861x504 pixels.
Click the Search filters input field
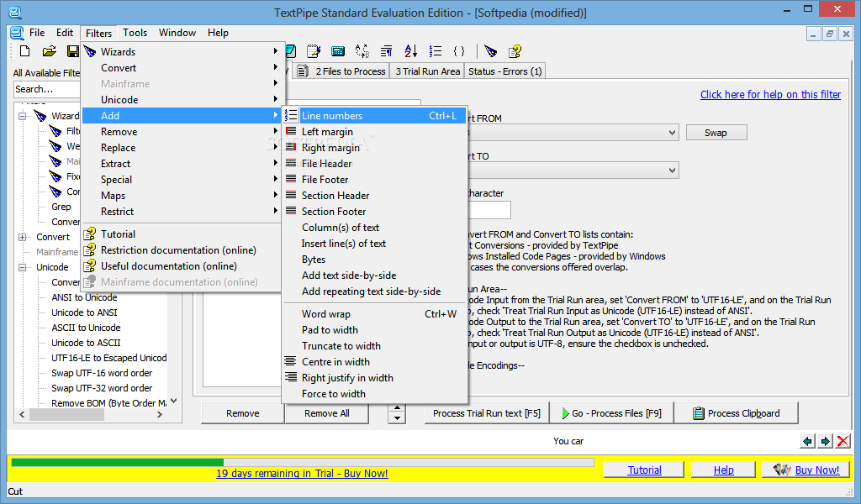[47, 89]
